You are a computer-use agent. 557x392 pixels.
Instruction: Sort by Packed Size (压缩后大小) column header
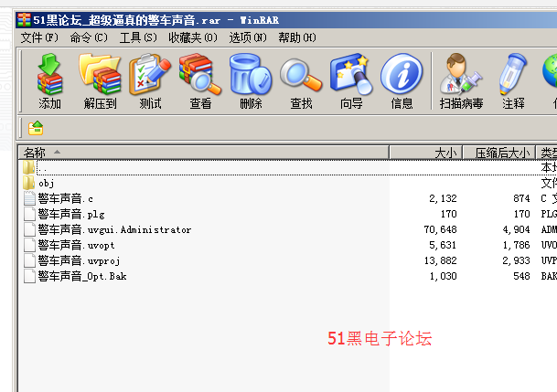(498, 153)
